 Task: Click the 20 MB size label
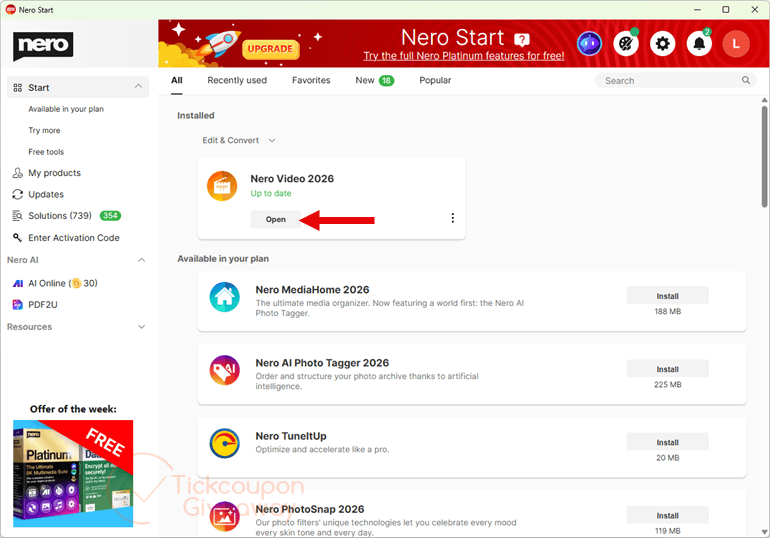tap(667, 457)
